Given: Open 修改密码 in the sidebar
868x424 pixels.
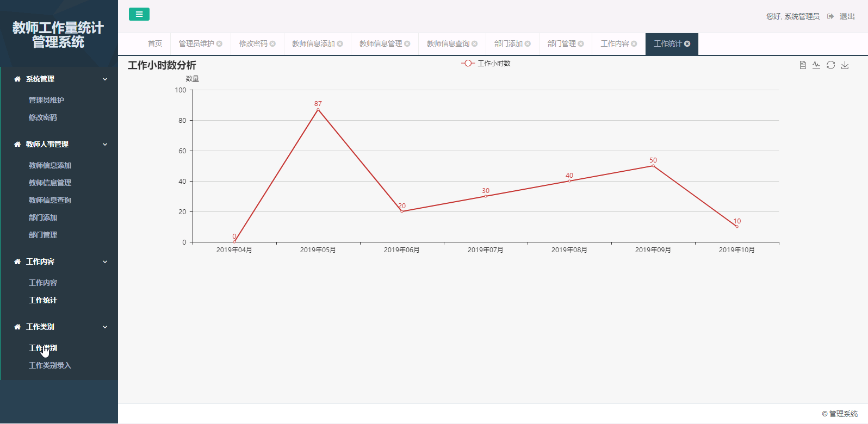Looking at the screenshot, I should pos(43,117).
